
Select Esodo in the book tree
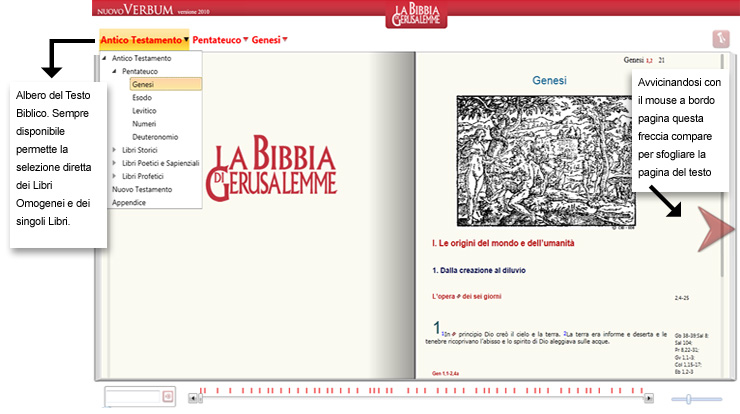click(144, 98)
